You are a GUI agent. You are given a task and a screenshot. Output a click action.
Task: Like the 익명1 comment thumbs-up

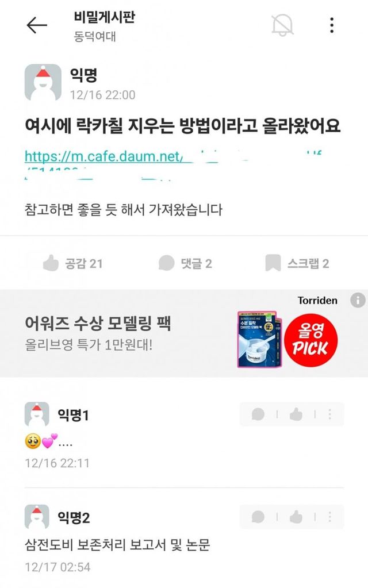pyautogui.click(x=296, y=414)
